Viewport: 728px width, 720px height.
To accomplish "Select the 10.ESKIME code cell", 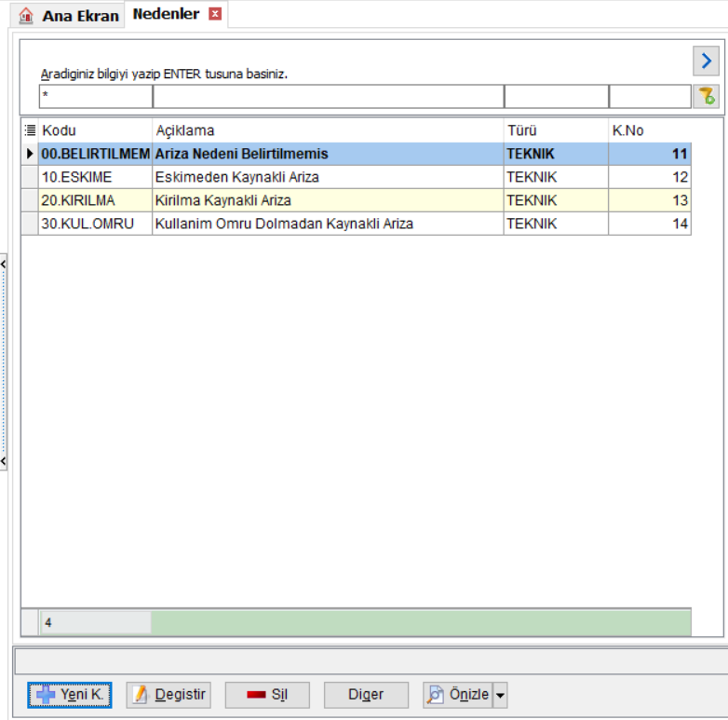I will click(95, 177).
